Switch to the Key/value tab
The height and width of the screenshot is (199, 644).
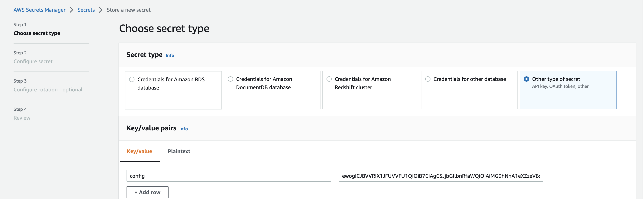pos(140,151)
